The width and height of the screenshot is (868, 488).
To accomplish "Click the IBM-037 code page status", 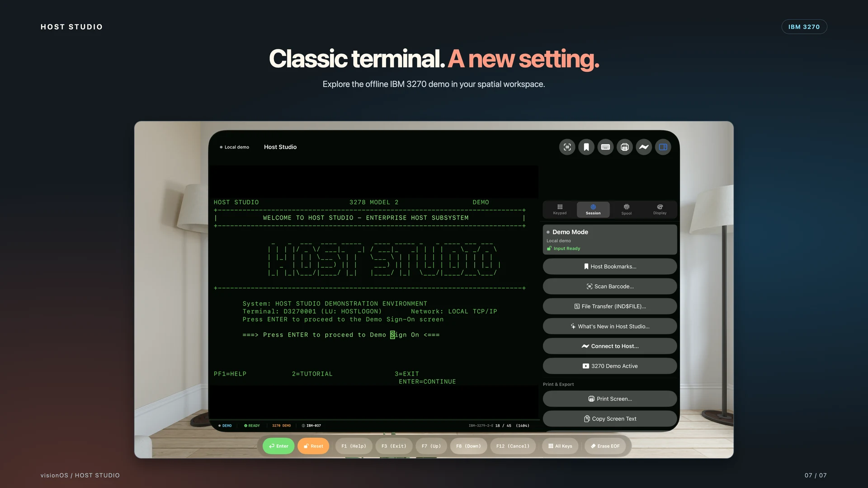I will 311,426.
